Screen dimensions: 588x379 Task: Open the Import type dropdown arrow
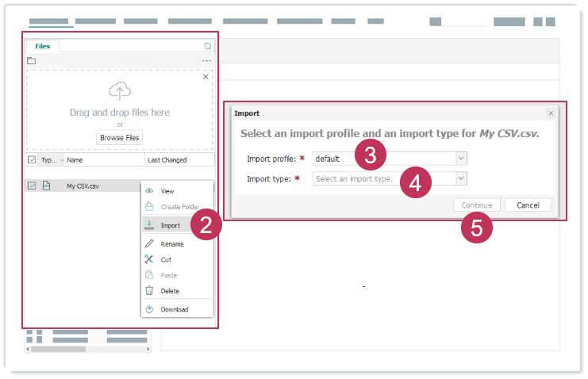[x=461, y=179]
